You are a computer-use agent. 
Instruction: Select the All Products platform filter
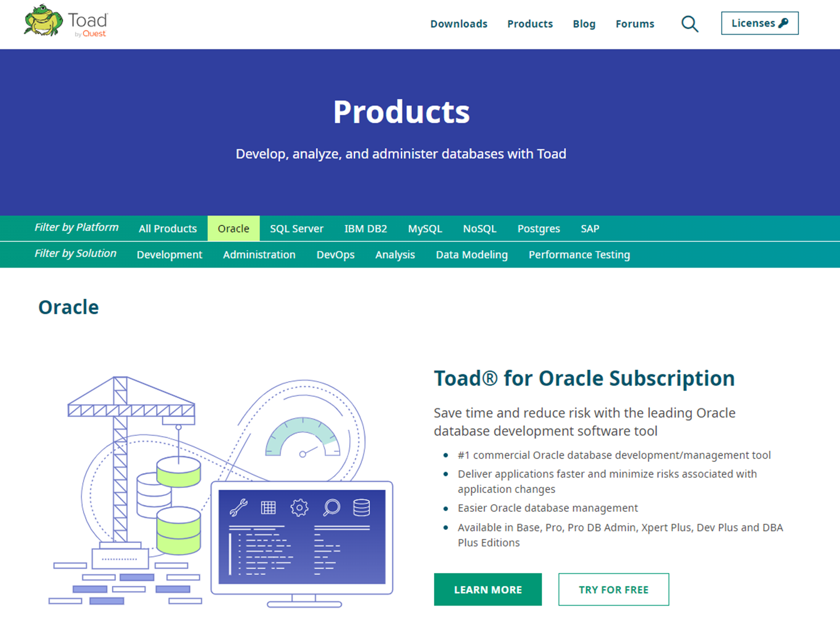tap(168, 228)
